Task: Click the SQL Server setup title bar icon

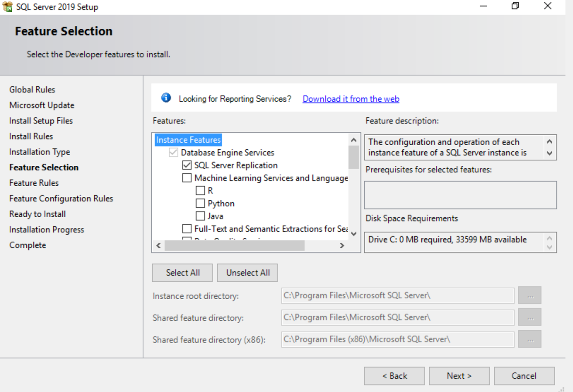Action: (x=8, y=7)
